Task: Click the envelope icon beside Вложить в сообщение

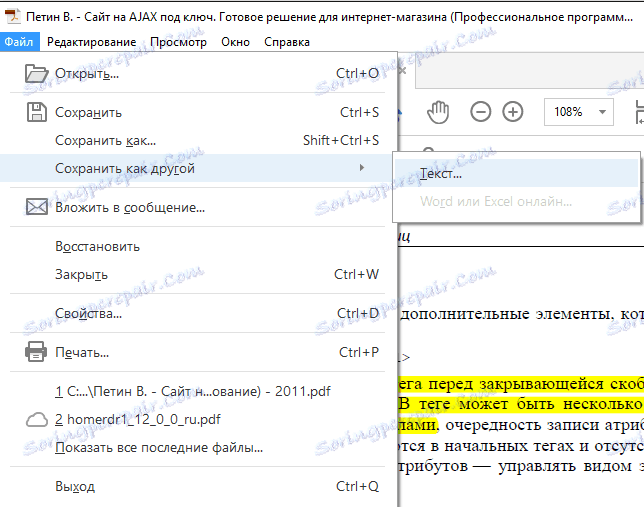Action: (x=37, y=207)
